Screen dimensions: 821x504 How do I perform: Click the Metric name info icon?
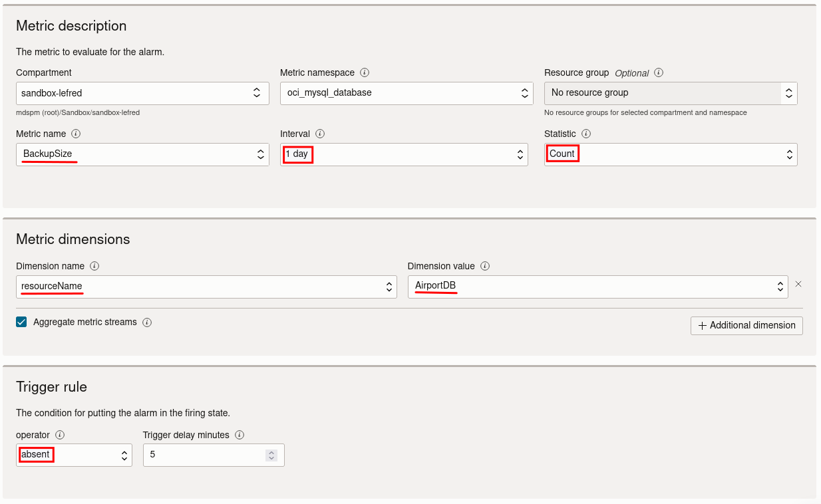(x=76, y=134)
